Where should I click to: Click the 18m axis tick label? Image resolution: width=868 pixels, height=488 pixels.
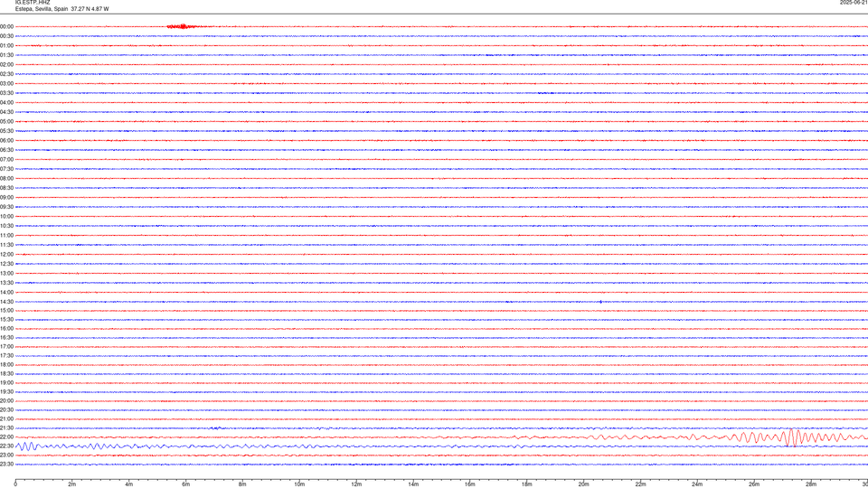pyautogui.click(x=527, y=484)
